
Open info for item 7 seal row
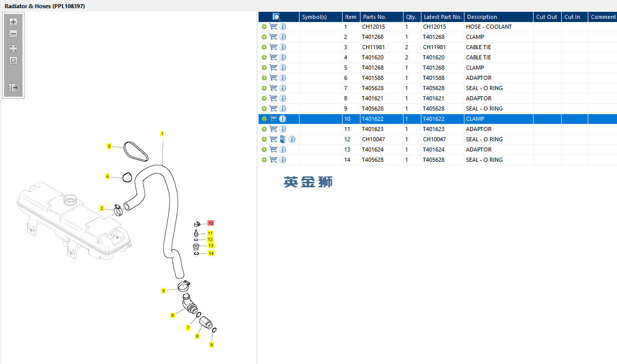coord(283,88)
